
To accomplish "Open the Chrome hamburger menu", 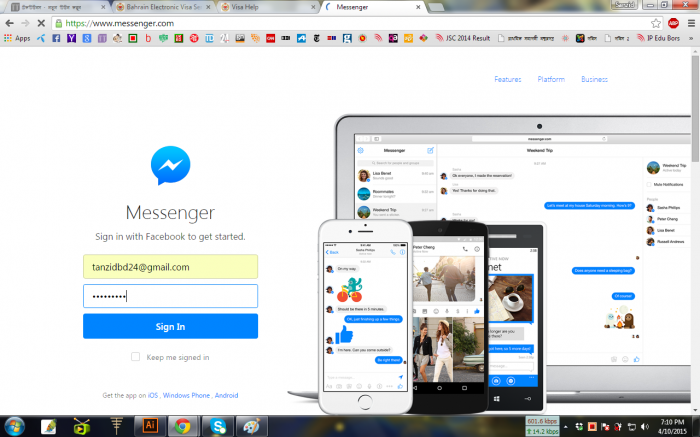I will [x=691, y=23].
